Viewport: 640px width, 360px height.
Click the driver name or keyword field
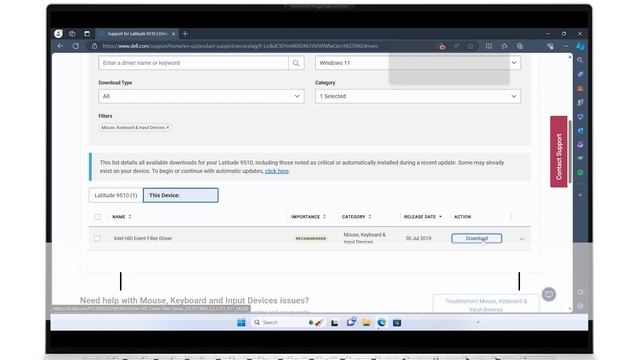(193, 63)
